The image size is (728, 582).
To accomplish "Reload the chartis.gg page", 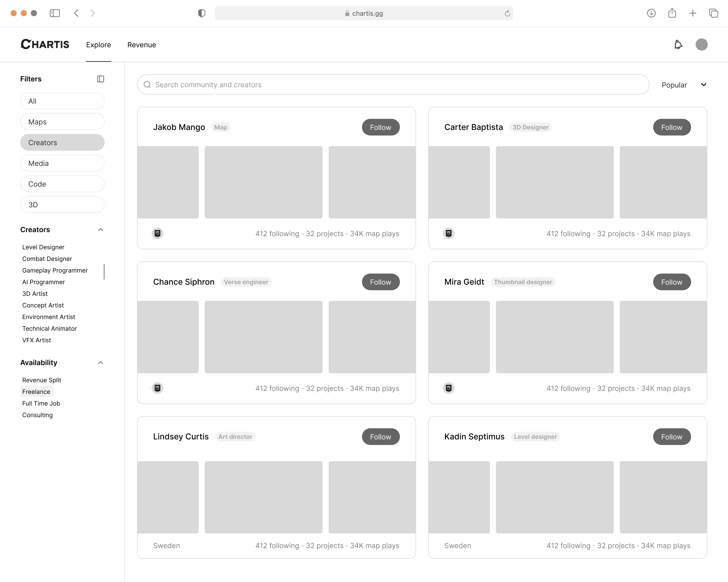I will point(507,13).
